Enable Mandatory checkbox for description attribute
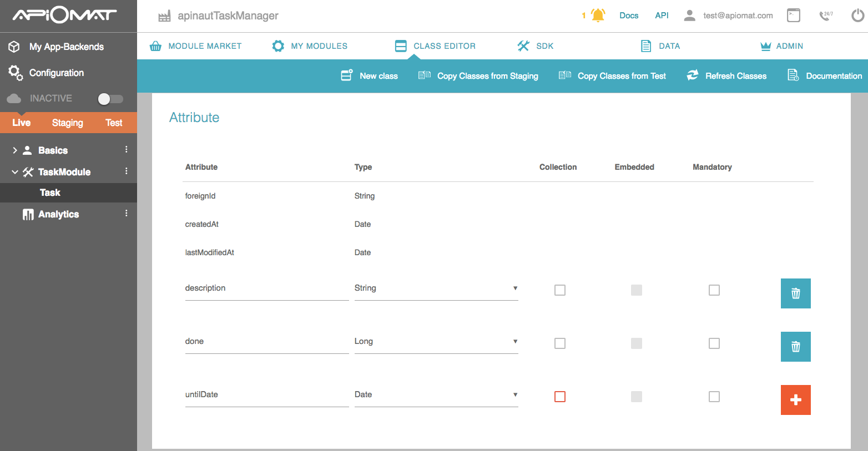The image size is (868, 451). coord(714,290)
